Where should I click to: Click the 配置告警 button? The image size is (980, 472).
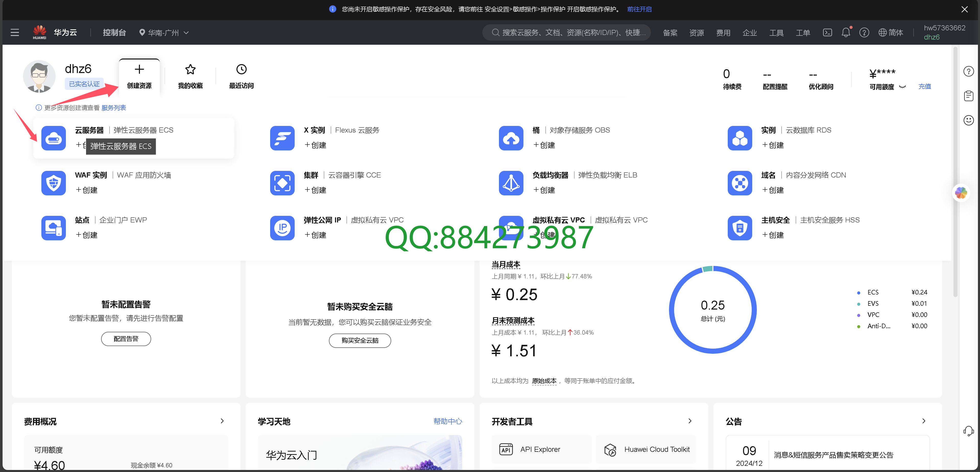pyautogui.click(x=126, y=339)
